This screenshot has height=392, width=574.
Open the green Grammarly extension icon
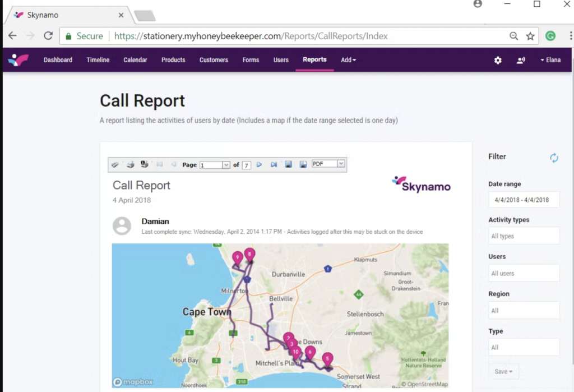550,36
